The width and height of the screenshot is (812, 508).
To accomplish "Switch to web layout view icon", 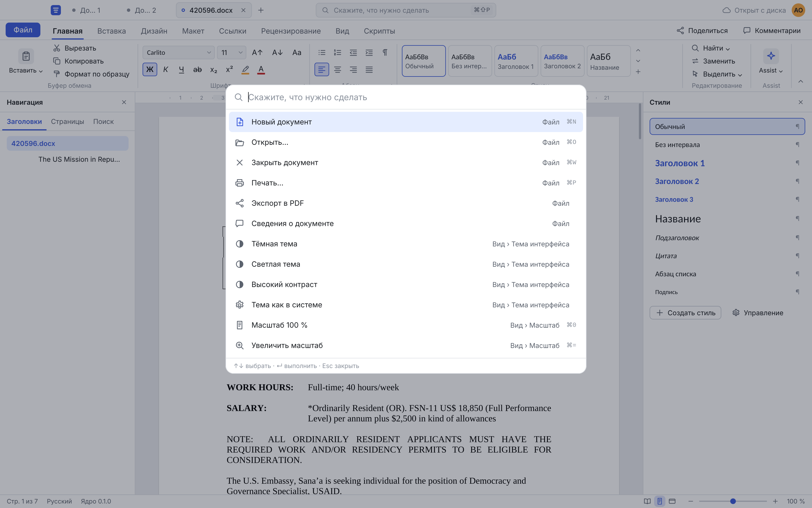I will tap(672, 501).
